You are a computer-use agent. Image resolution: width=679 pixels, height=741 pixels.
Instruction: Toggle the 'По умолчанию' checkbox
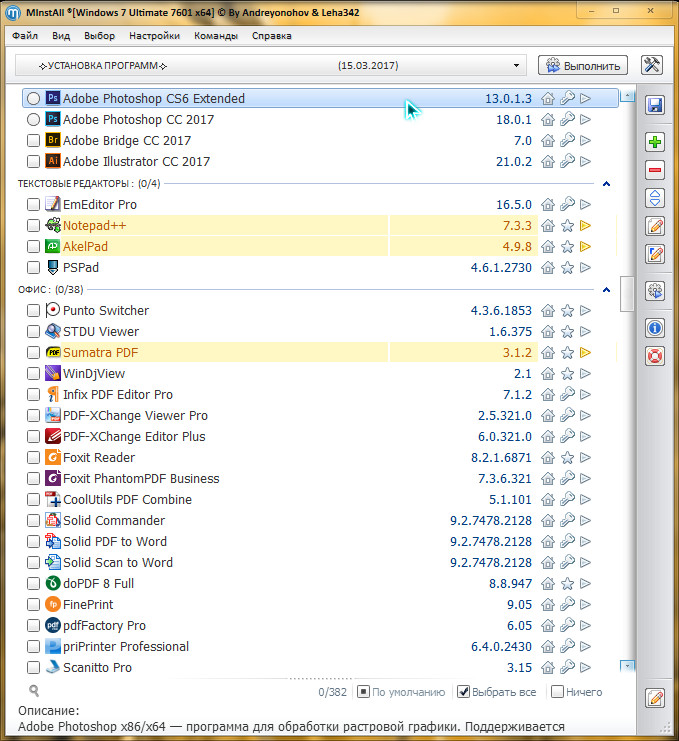363,692
